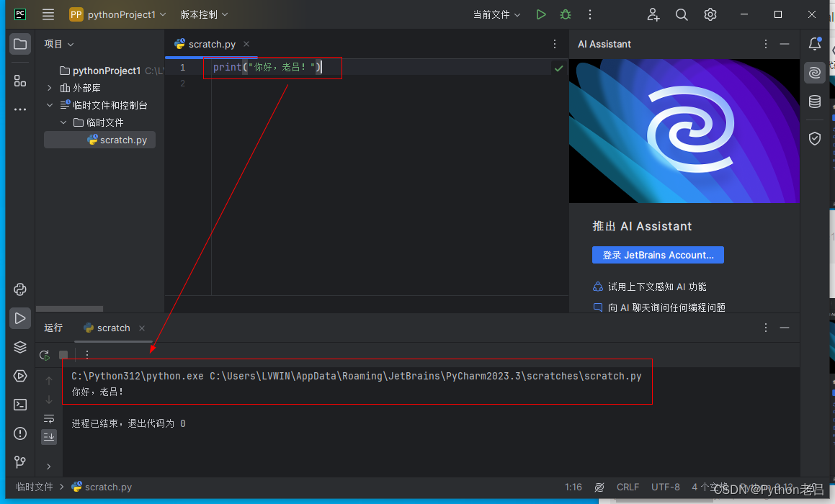Stop the running process button

(63, 354)
